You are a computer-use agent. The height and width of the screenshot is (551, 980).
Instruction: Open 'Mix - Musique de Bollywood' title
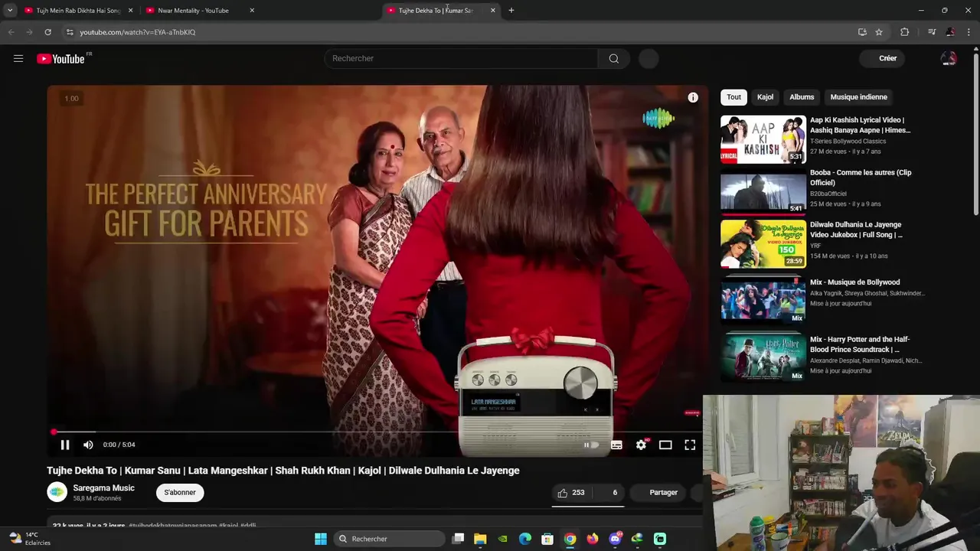point(855,282)
